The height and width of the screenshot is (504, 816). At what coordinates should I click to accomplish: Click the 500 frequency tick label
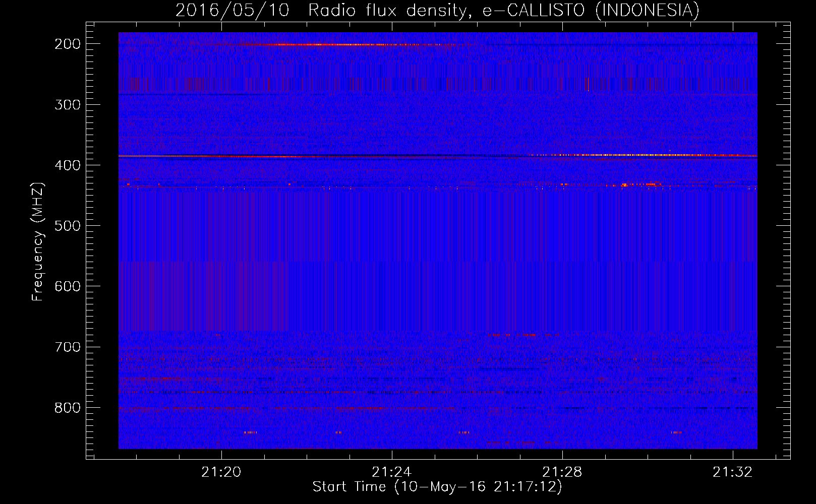(68, 226)
